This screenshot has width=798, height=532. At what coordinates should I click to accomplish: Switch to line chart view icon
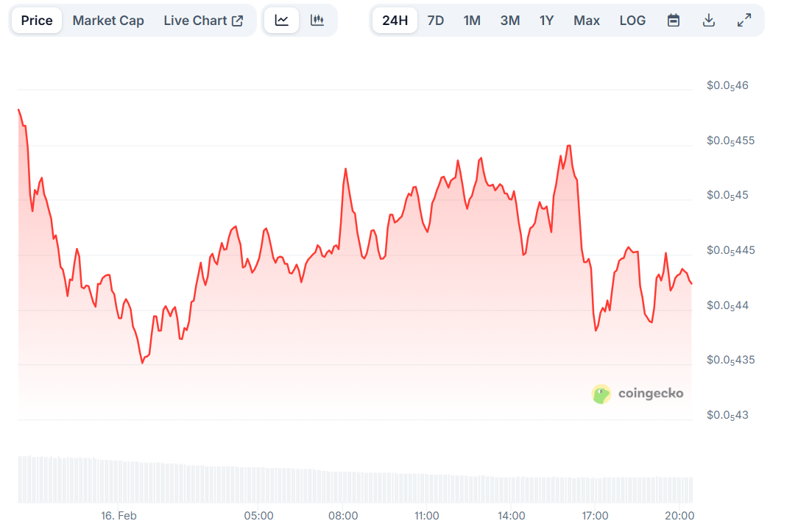[x=281, y=21]
